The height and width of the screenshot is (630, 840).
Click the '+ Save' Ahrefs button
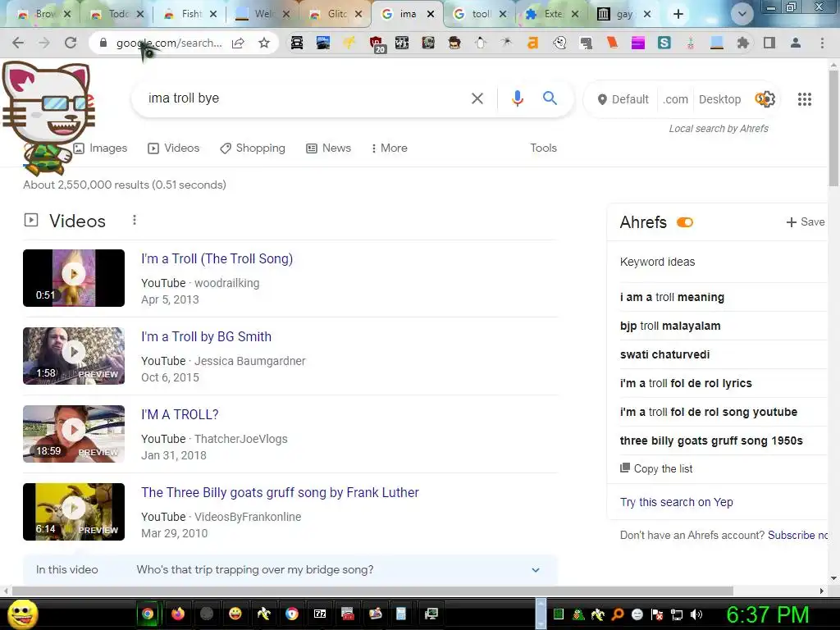coord(806,221)
